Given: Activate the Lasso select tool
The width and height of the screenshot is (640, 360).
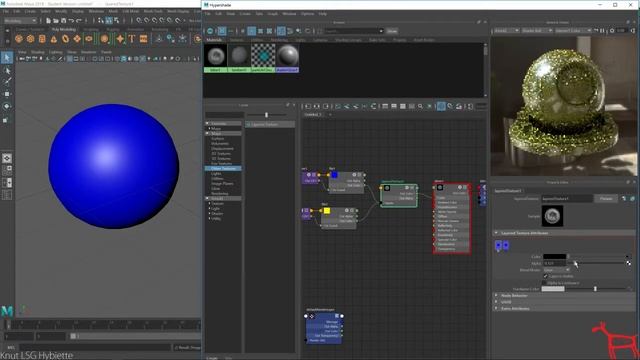Looking at the screenshot, I should (x=7, y=71).
